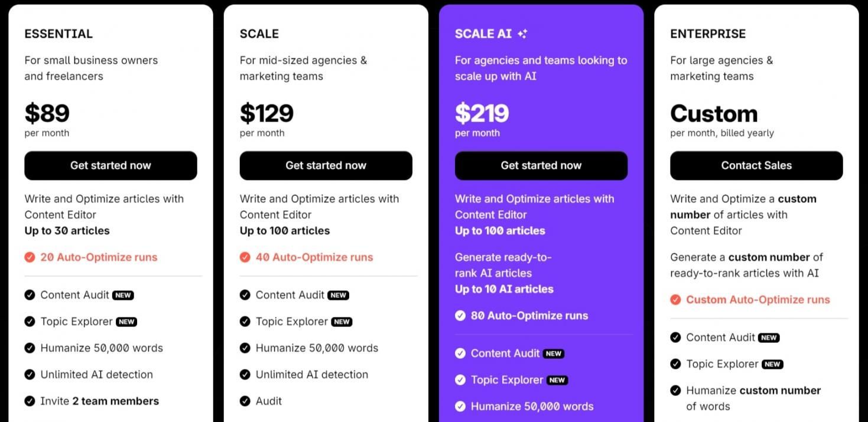This screenshot has width=868, height=422.
Task: Click the checkmark icon for 80 Auto-Optimize runs
Action: coord(460,316)
